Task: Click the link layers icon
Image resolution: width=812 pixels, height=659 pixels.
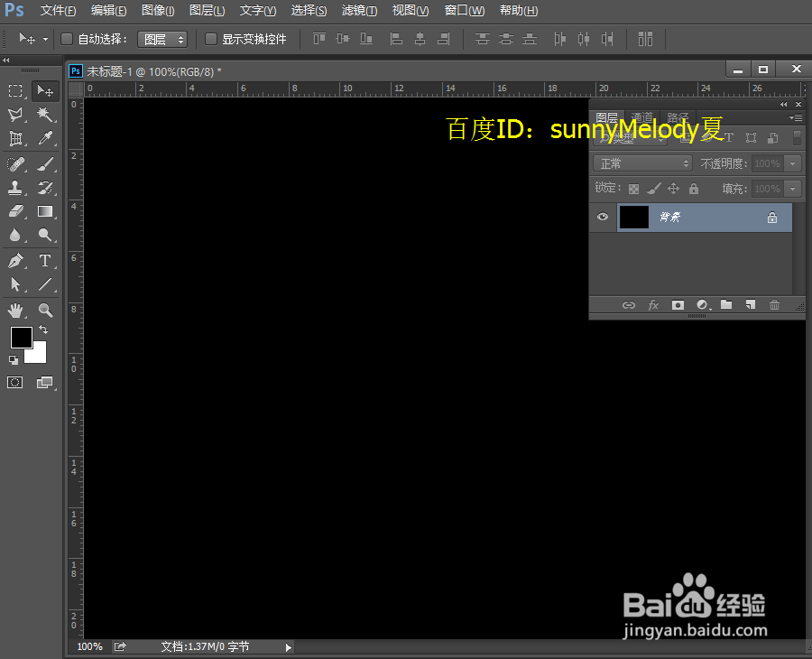Action: point(628,305)
